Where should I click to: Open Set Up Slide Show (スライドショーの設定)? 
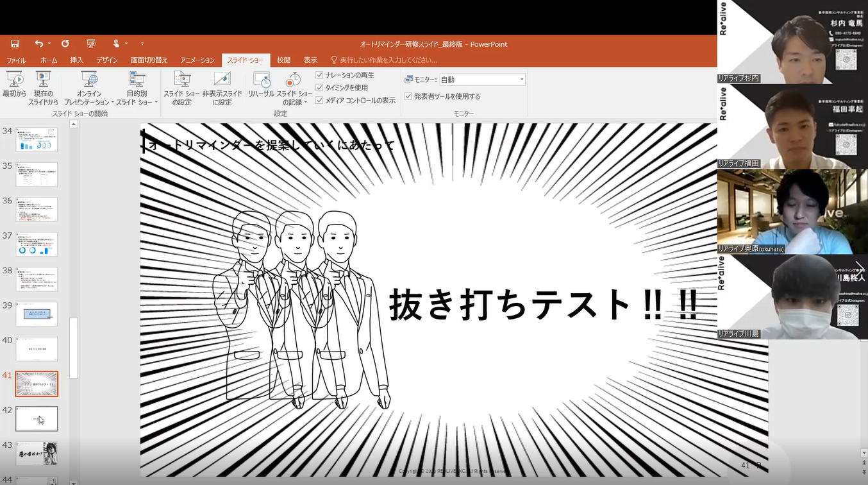[x=181, y=88]
